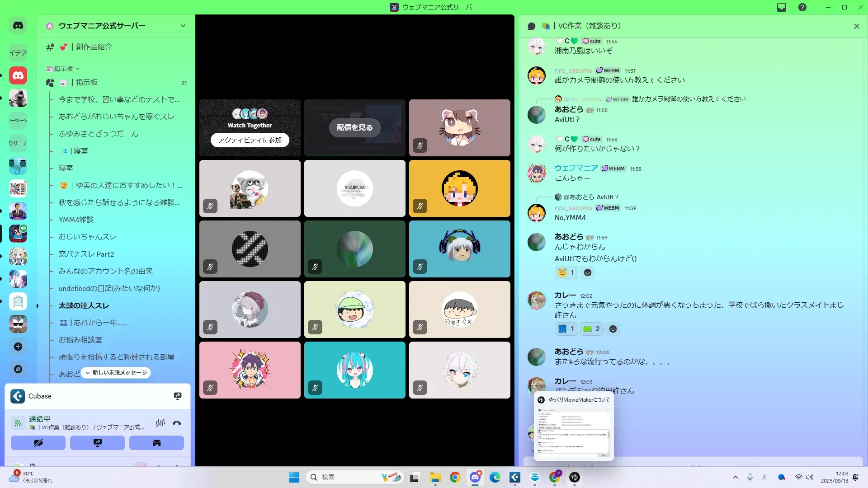The width and height of the screenshot is (868, 488).
Task: Click the screen share button
Action: (x=97, y=443)
